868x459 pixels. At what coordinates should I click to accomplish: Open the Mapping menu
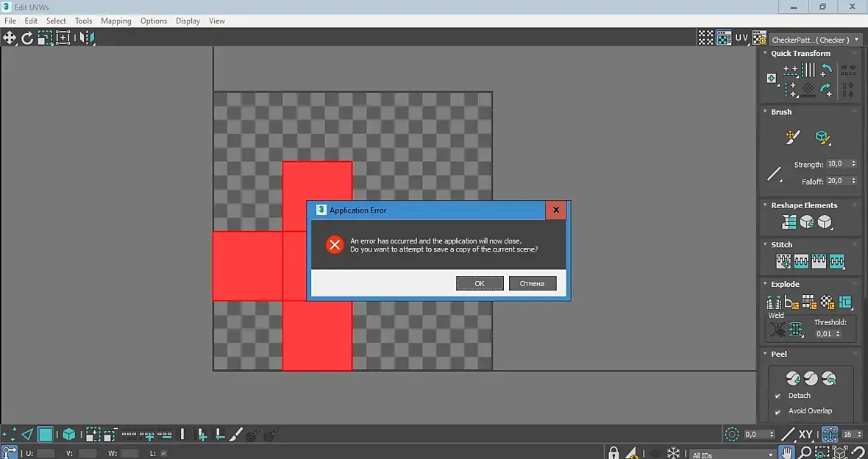[116, 21]
